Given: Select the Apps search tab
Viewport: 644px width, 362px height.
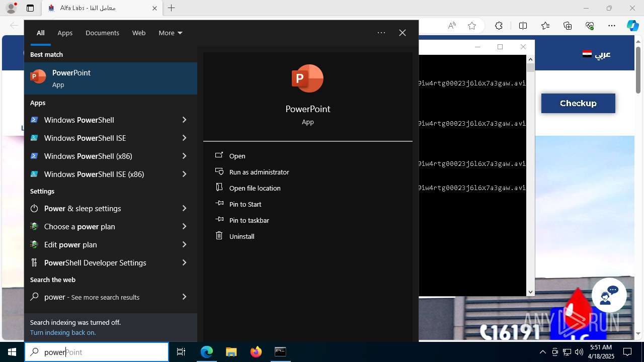Looking at the screenshot, I should [65, 33].
